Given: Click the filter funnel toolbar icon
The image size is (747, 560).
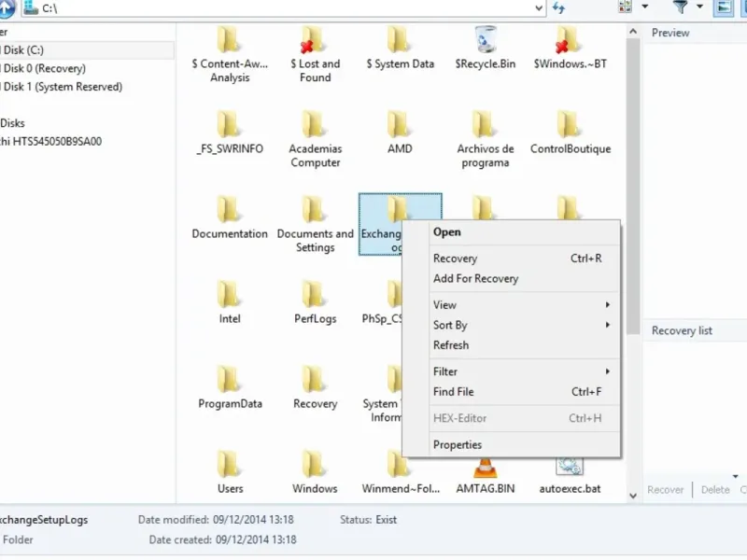Looking at the screenshot, I should click(681, 7).
